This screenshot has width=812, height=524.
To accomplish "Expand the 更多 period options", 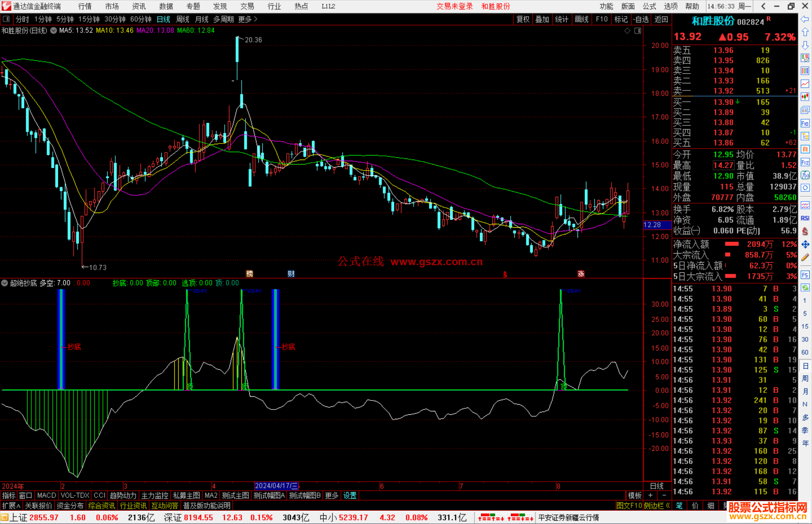I will click(247, 19).
